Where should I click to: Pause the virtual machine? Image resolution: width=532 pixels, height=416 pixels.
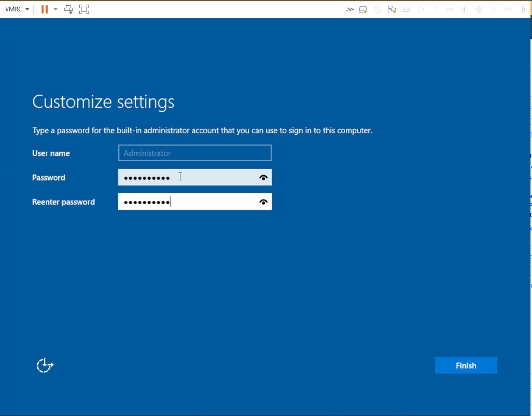click(x=44, y=9)
